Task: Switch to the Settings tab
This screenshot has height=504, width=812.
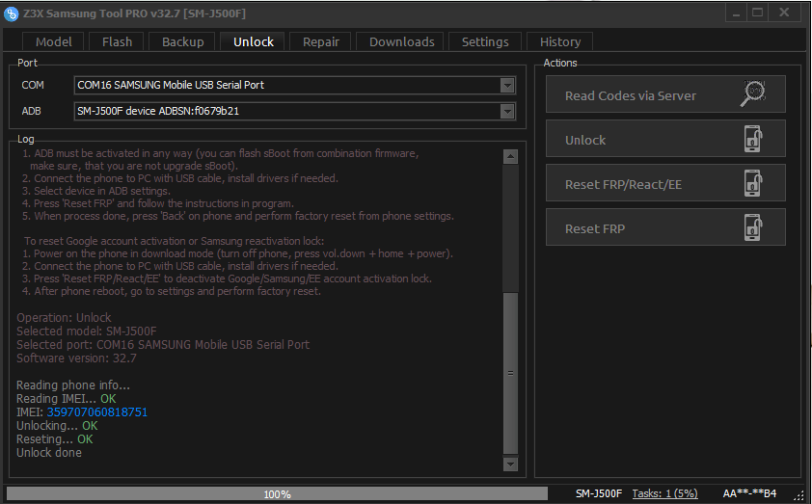Action: (x=485, y=41)
